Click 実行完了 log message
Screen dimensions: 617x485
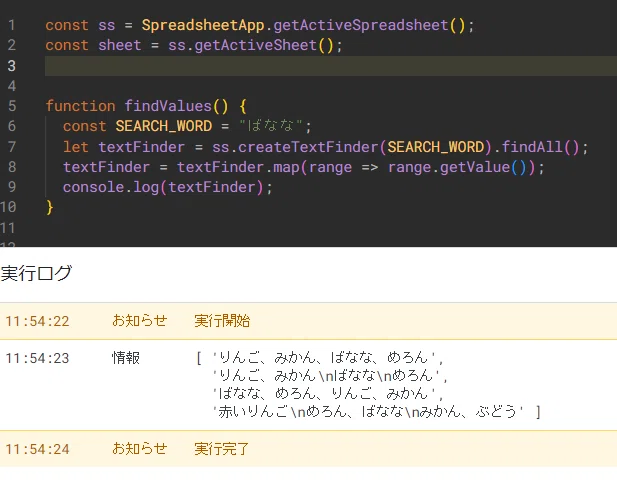pyautogui.click(x=222, y=449)
